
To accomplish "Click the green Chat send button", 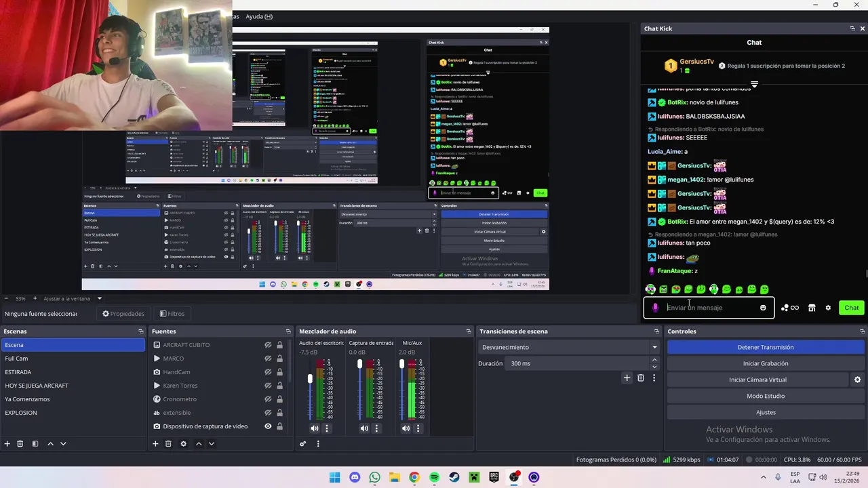I will point(851,308).
